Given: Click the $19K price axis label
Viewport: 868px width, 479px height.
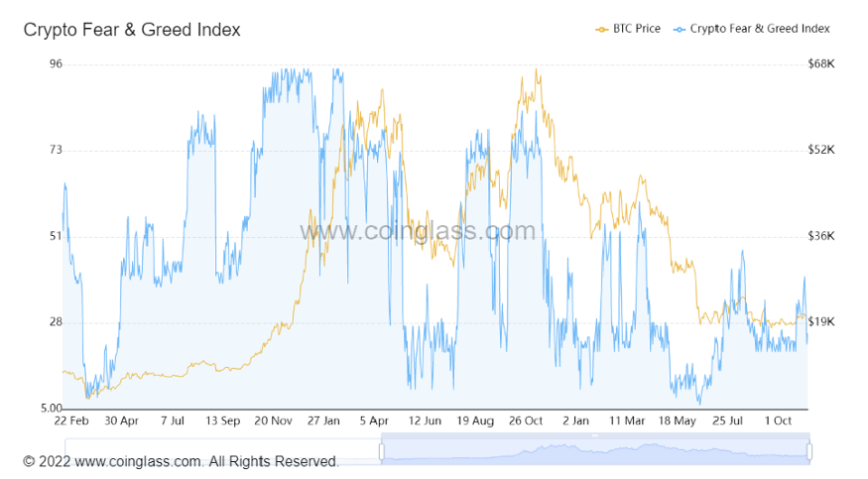Looking at the screenshot, I should (x=822, y=322).
